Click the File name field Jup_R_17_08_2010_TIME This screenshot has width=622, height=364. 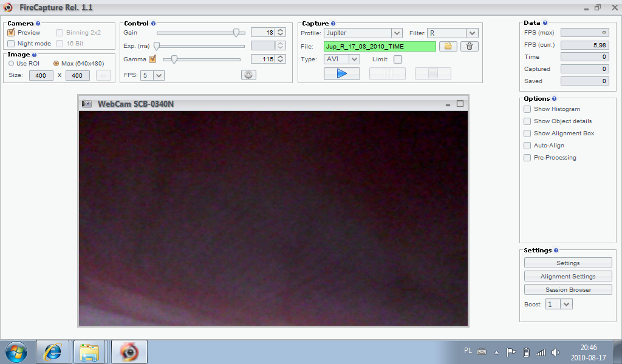[380, 46]
